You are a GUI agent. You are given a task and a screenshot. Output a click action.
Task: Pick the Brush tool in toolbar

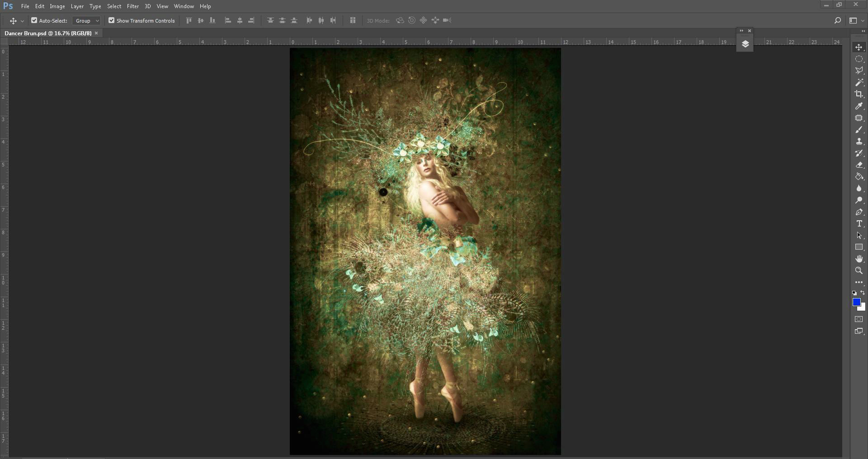pos(859,130)
